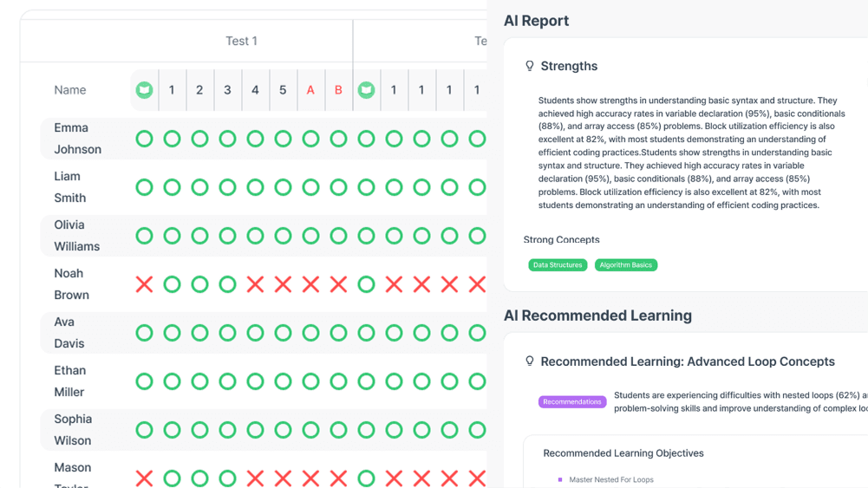Click the AI Recommended Learning heading
Viewport: 868px width, 488px height.
[x=597, y=316]
